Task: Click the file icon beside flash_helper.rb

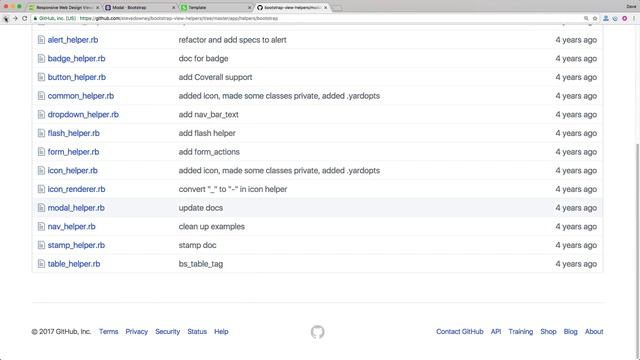Action: point(41,133)
